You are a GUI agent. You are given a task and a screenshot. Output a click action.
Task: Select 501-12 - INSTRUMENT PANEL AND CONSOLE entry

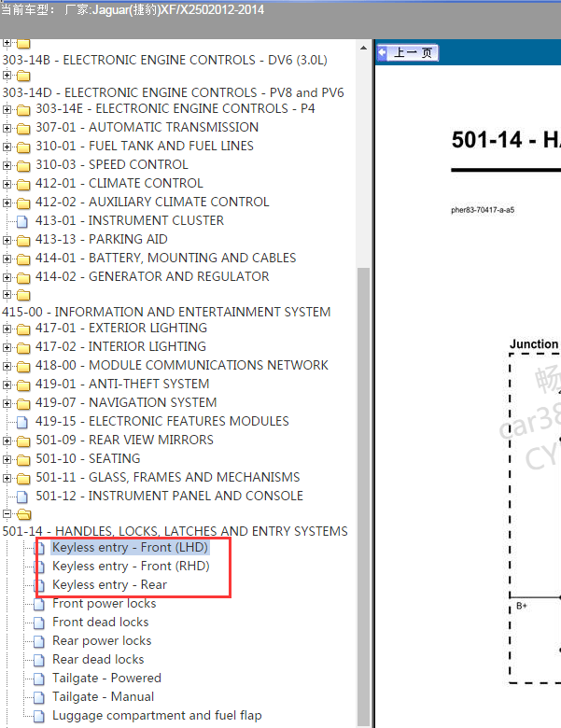169,496
